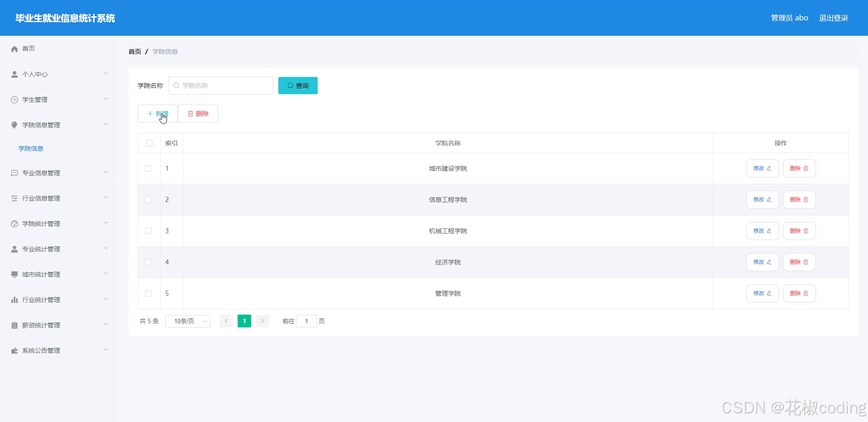Click the person icon beside 个人中心
Image resolution: width=868 pixels, height=422 pixels.
click(14, 74)
